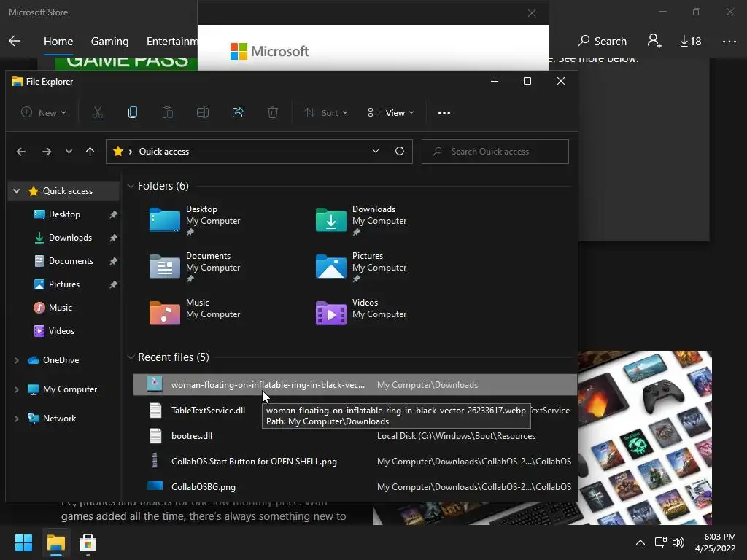Click the Windows Start button on taskbar
The height and width of the screenshot is (560, 747).
[23, 542]
